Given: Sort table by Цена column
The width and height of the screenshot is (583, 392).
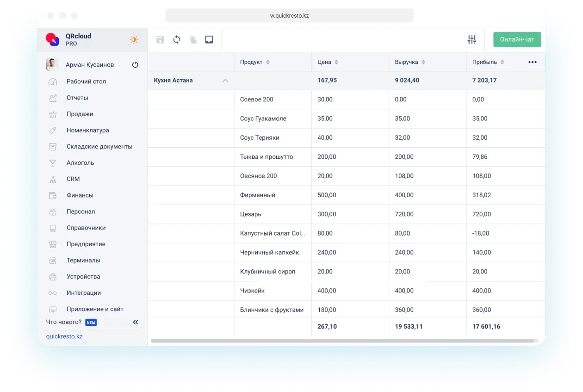Looking at the screenshot, I should (x=336, y=62).
